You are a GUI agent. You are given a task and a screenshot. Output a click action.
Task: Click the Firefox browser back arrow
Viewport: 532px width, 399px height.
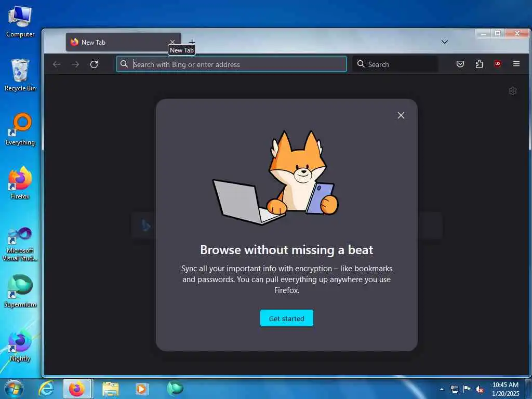tap(57, 64)
